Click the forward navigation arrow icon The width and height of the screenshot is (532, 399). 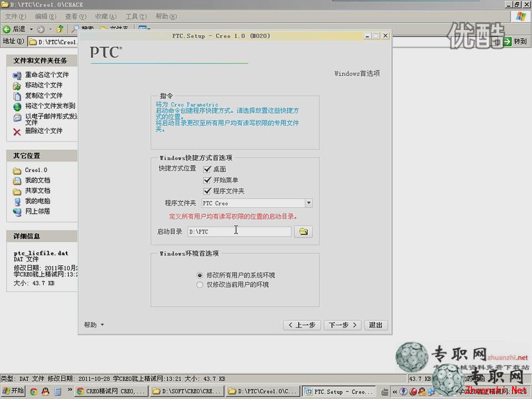pos(41,29)
